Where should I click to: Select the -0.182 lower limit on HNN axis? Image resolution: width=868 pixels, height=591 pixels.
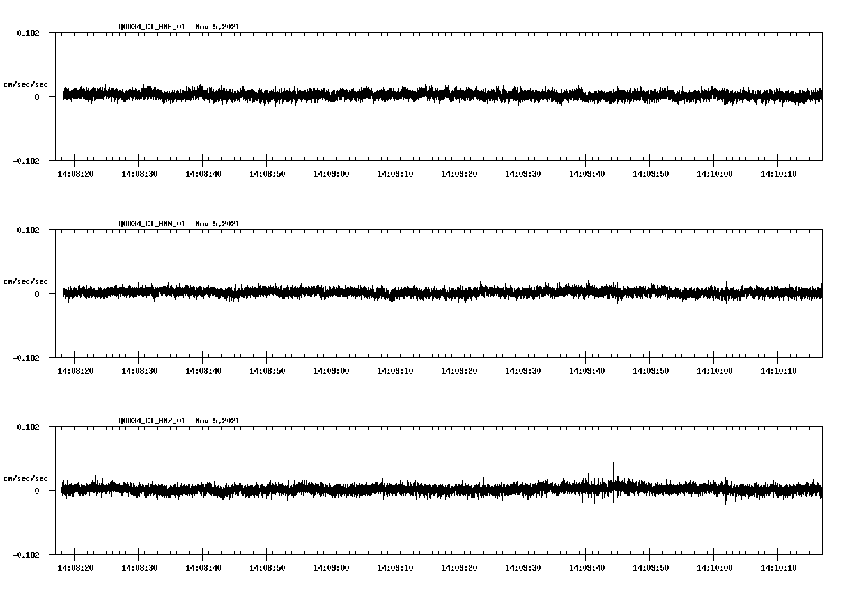(x=26, y=358)
